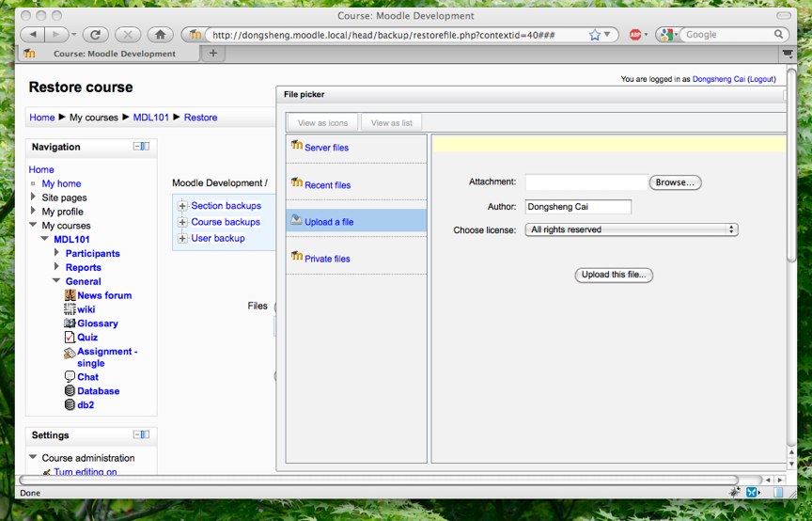The image size is (812, 521).
Task: Click the MDL101 breadcrumb link
Action: click(151, 118)
